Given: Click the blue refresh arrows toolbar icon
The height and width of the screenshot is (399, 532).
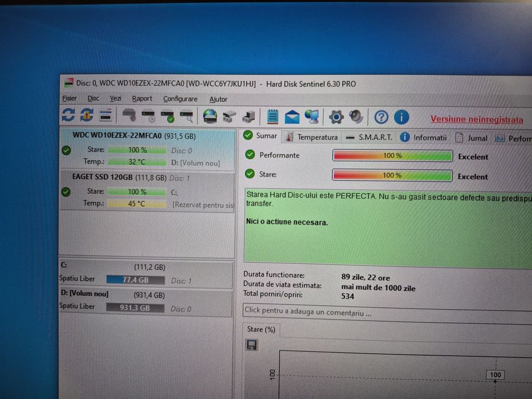Looking at the screenshot, I should pos(68,115).
